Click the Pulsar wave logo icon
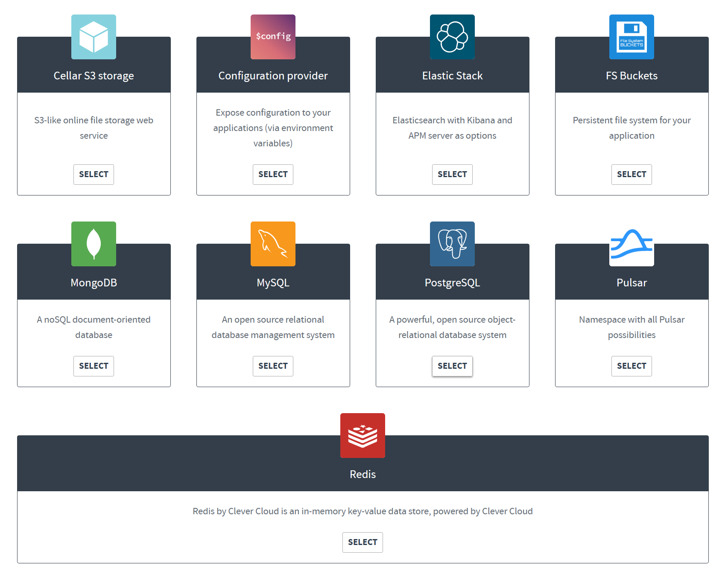This screenshot has width=728, height=583. [x=632, y=244]
